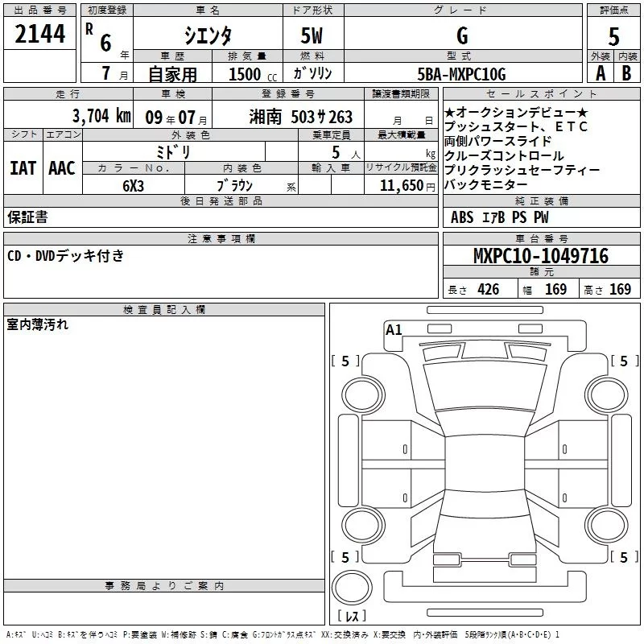644x644 pixels.
Task: Click the air conditioner value AAC
Action: tap(62, 168)
